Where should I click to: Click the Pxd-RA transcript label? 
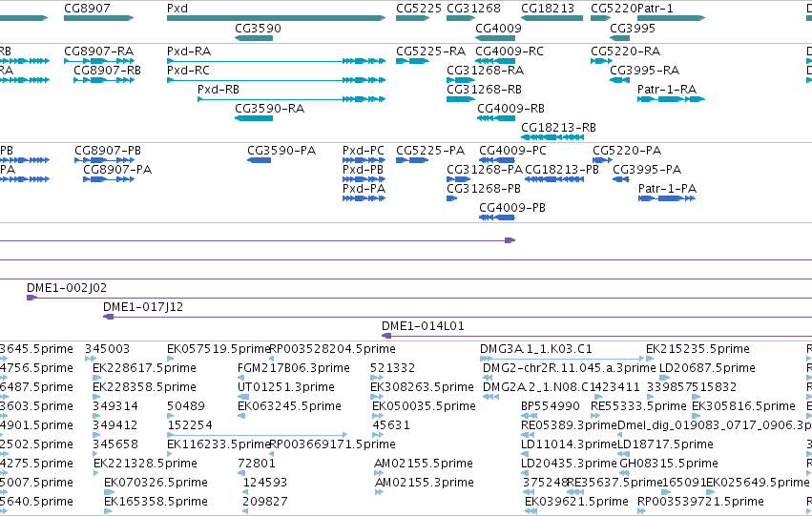tap(189, 52)
